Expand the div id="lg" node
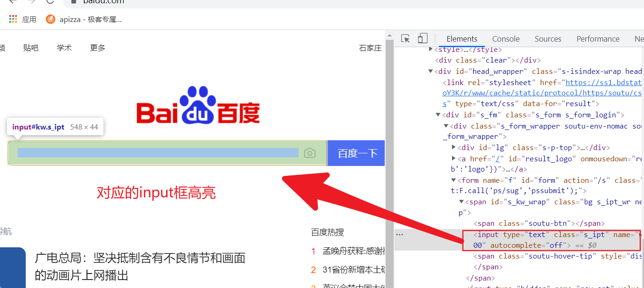Image resolution: width=644 pixels, height=288 pixels. 454,147
